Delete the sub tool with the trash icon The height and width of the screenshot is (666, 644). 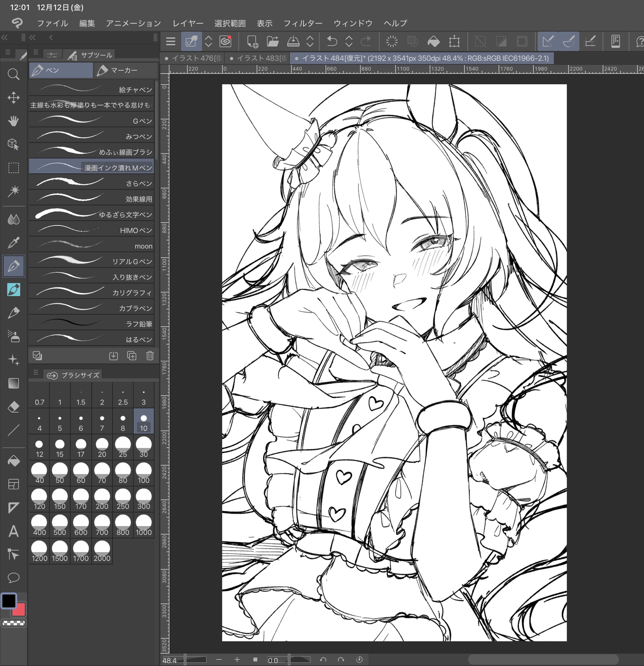(x=150, y=356)
